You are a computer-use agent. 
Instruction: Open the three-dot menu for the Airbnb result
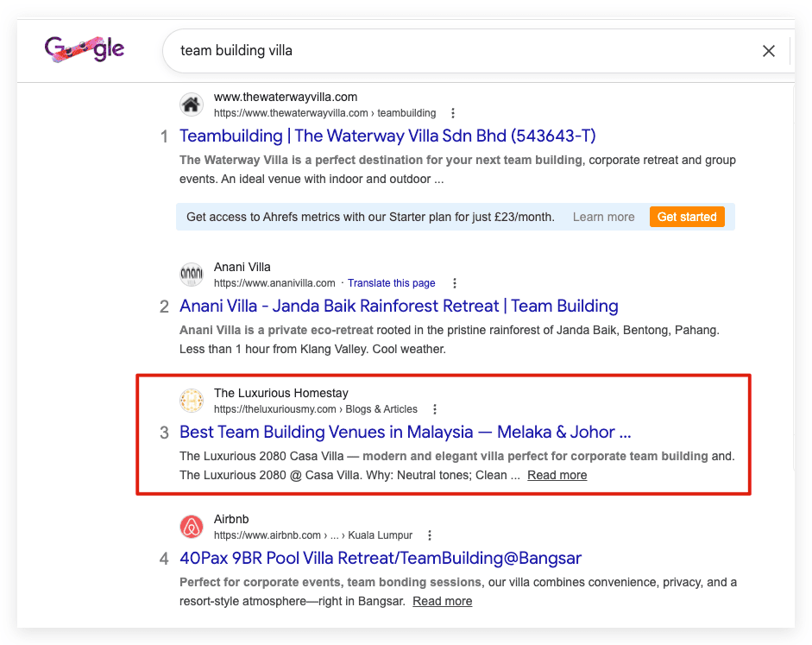tap(430, 535)
